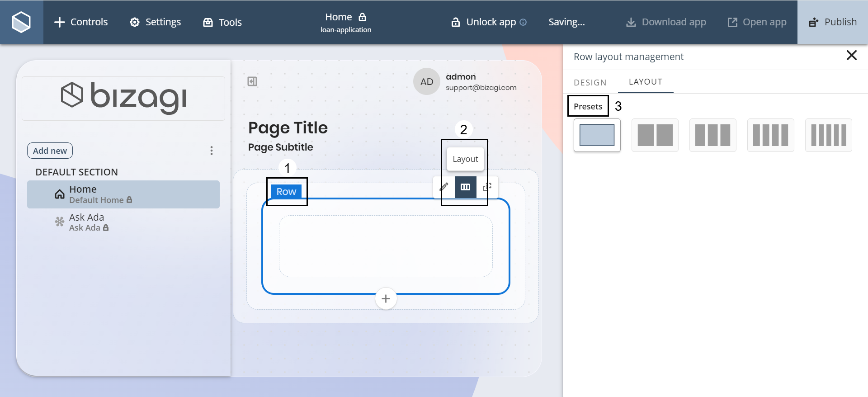Click the bizagi logo in sidebar
Image resolution: width=868 pixels, height=397 pixels.
point(123,98)
